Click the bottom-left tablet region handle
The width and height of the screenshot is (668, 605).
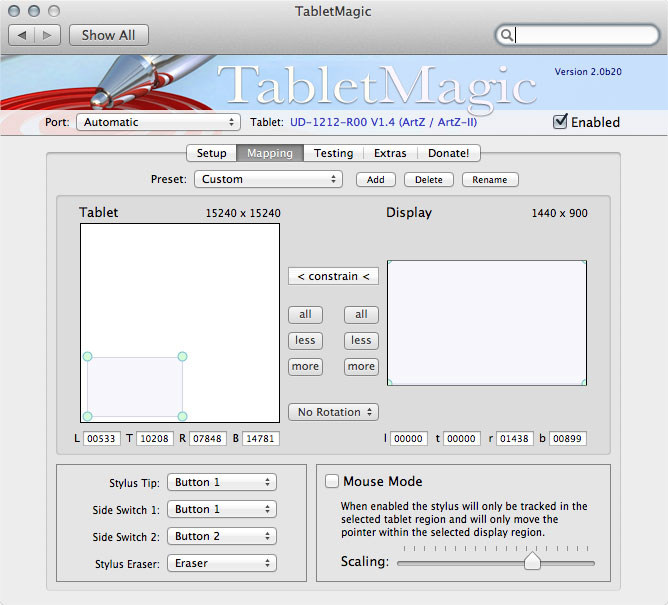coord(87,416)
